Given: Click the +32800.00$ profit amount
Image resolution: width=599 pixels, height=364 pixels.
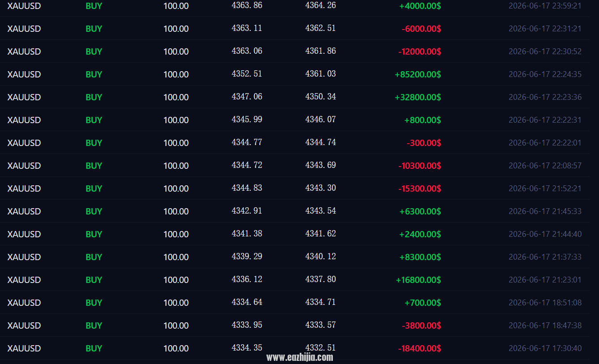Looking at the screenshot, I should (418, 97).
